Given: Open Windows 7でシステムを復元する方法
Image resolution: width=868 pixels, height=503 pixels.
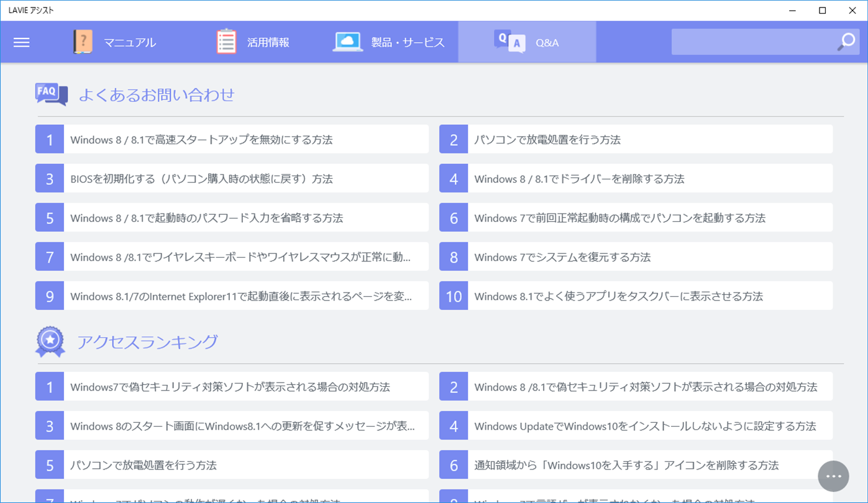Looking at the screenshot, I should pyautogui.click(x=636, y=256).
